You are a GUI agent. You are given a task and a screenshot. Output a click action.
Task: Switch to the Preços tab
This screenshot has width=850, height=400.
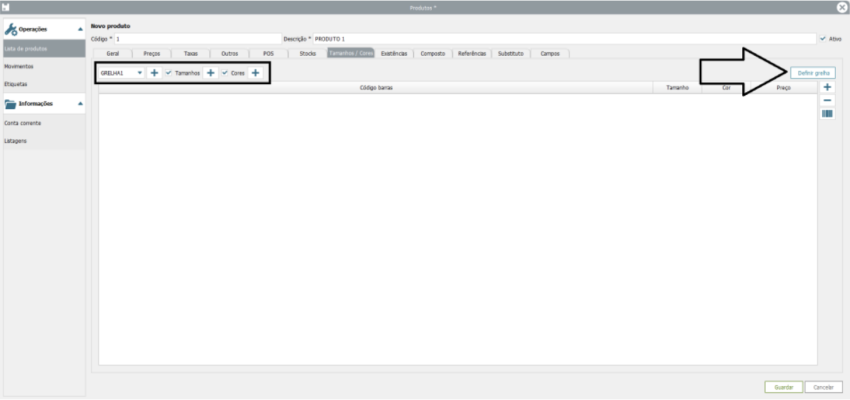151,53
